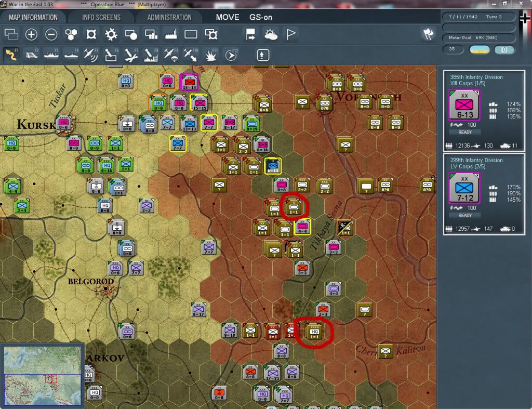Show the weather overlay icon
This screenshot has width=532, height=409.
271,34
